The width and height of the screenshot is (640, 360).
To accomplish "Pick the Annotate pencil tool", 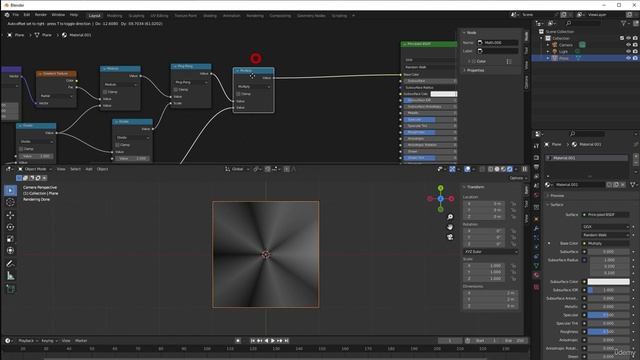I will pos(11,264).
